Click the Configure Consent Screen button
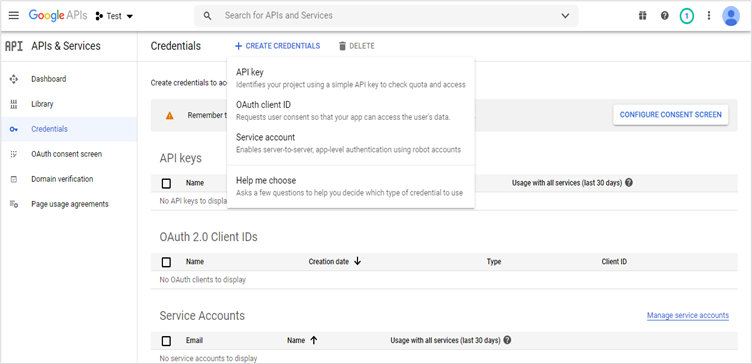 coord(670,115)
